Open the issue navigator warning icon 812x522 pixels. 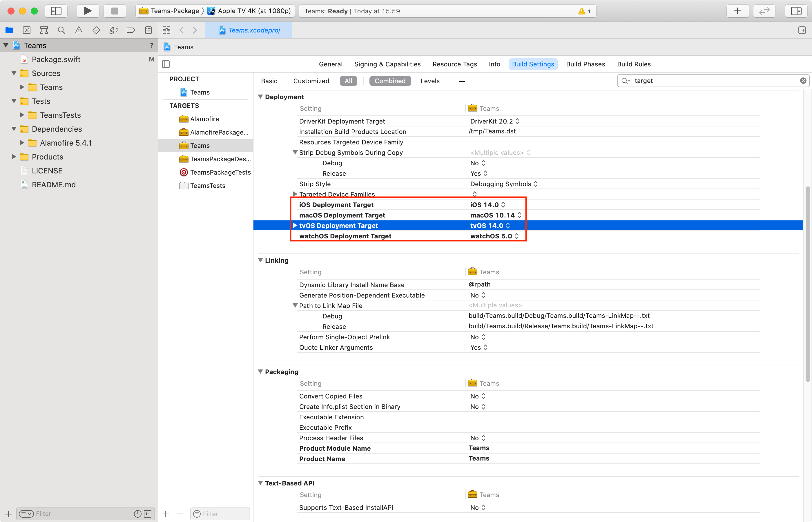click(79, 30)
